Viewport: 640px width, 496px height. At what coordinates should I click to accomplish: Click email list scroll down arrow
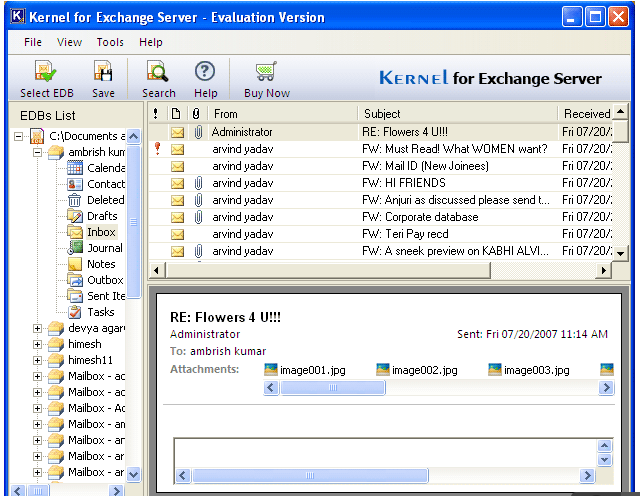[x=620, y=253]
